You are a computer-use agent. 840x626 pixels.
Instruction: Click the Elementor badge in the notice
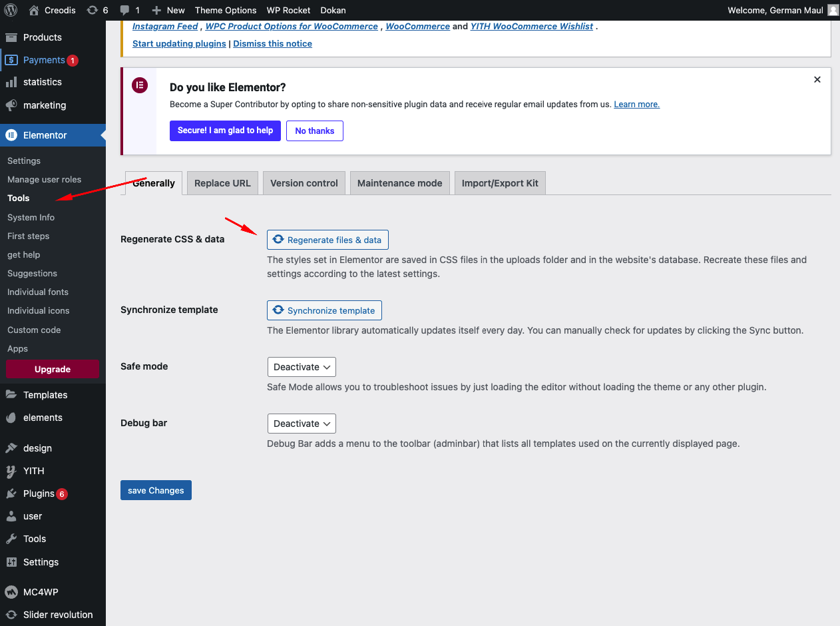click(x=139, y=85)
